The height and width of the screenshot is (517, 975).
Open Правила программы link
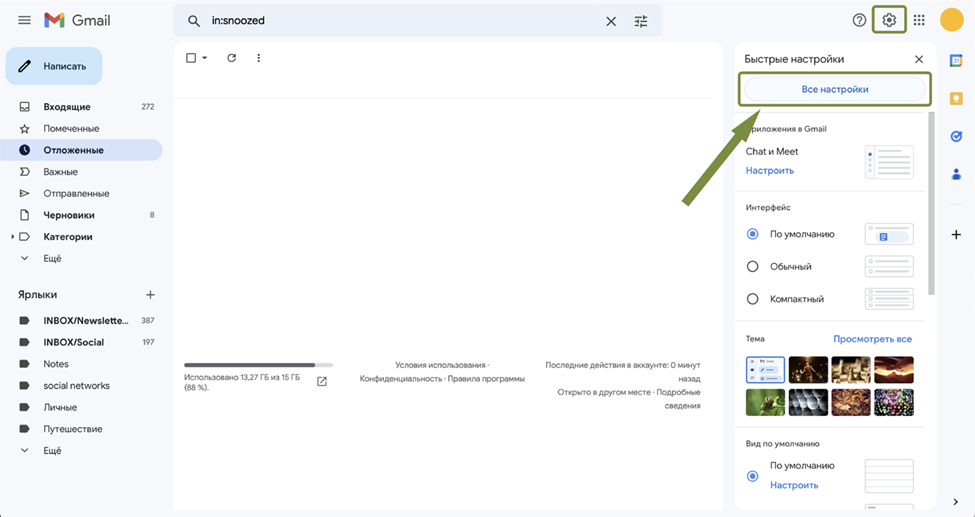coord(486,379)
